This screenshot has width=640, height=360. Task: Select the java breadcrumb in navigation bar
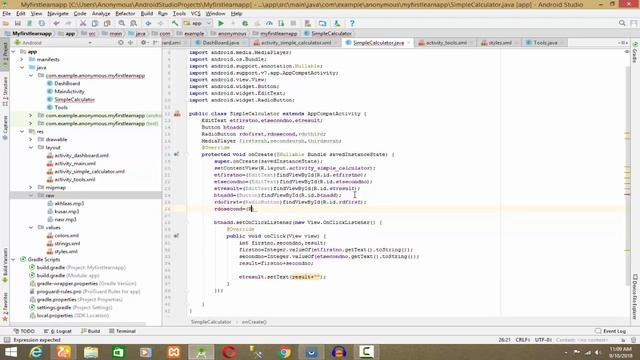click(x=138, y=33)
